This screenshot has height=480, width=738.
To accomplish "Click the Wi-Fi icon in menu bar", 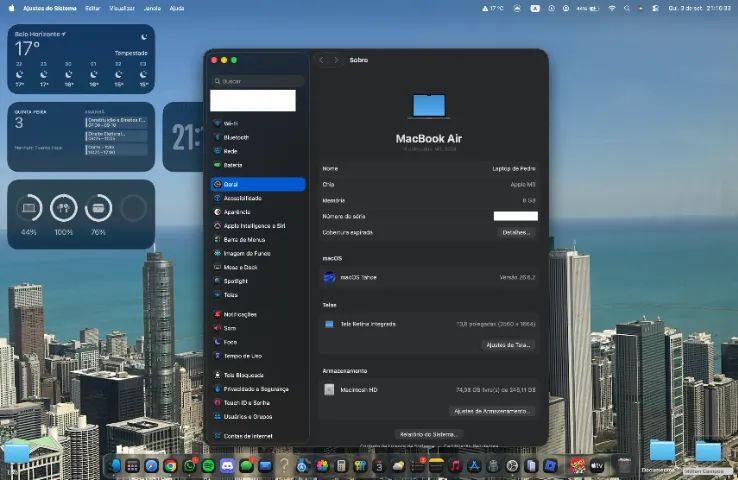I will coord(611,8).
